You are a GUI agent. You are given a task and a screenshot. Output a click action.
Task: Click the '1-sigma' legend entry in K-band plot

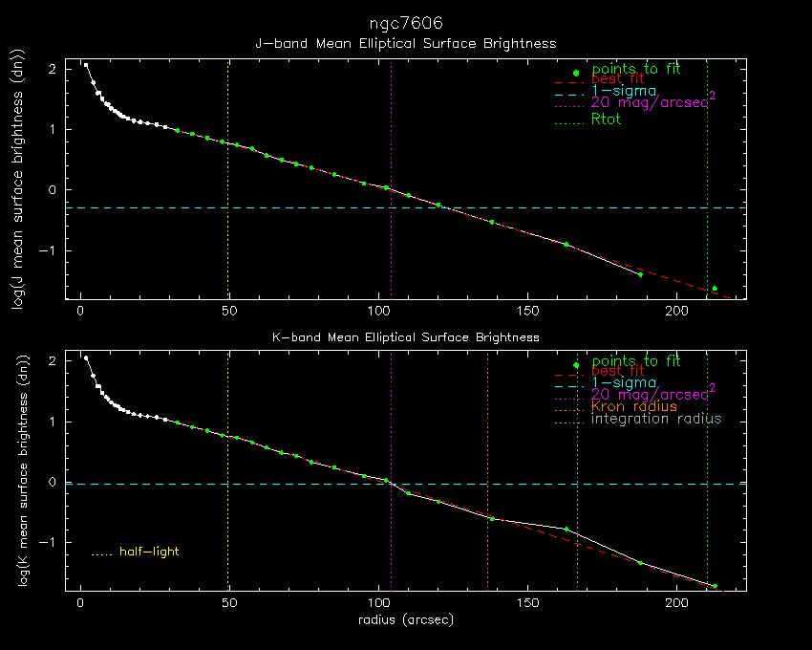tap(624, 381)
